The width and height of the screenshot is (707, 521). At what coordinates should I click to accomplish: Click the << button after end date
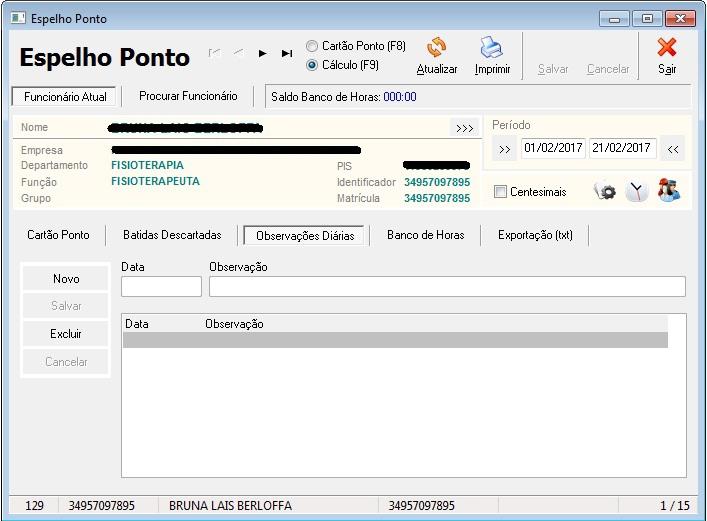tap(673, 149)
